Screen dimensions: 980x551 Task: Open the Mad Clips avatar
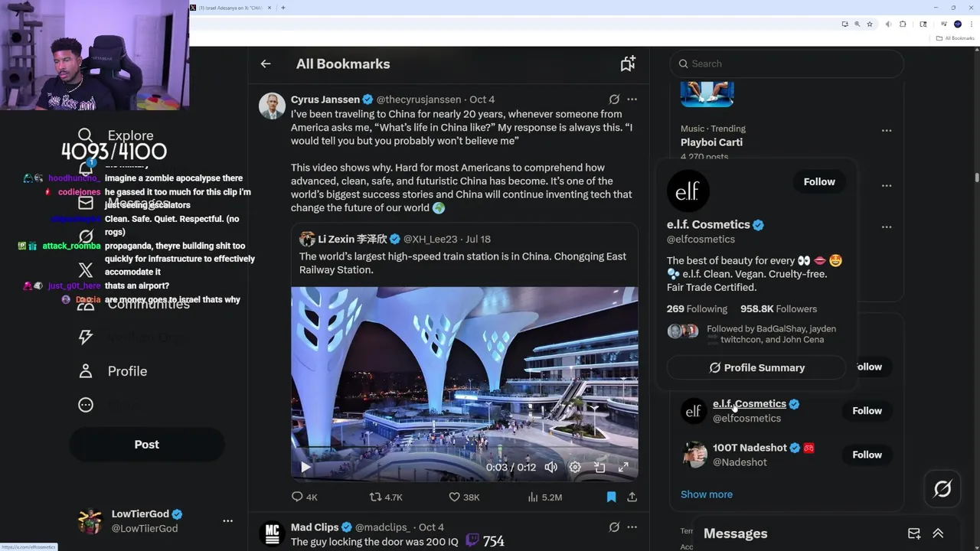pyautogui.click(x=272, y=533)
